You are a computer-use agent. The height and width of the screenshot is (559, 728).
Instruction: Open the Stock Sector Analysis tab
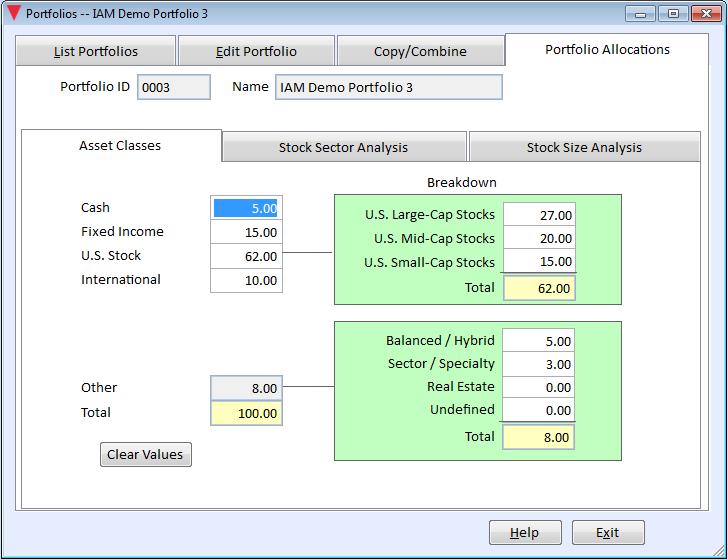pos(344,147)
